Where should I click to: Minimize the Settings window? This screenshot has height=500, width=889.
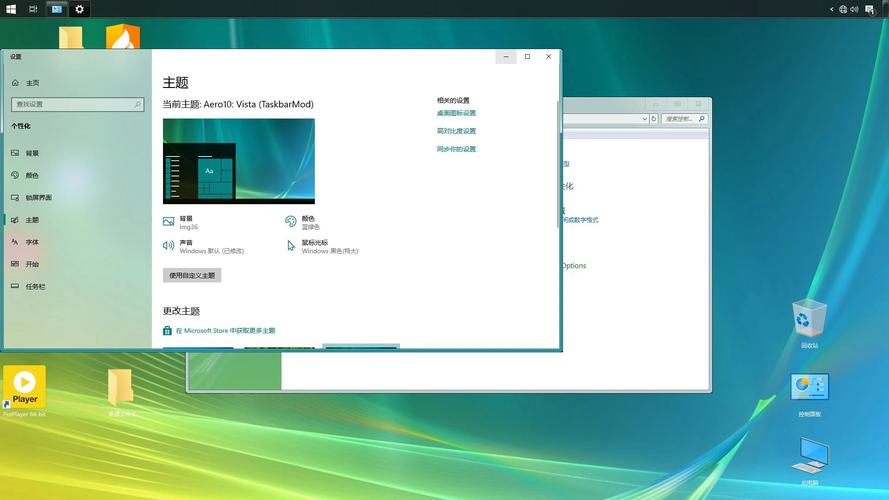tap(506, 57)
